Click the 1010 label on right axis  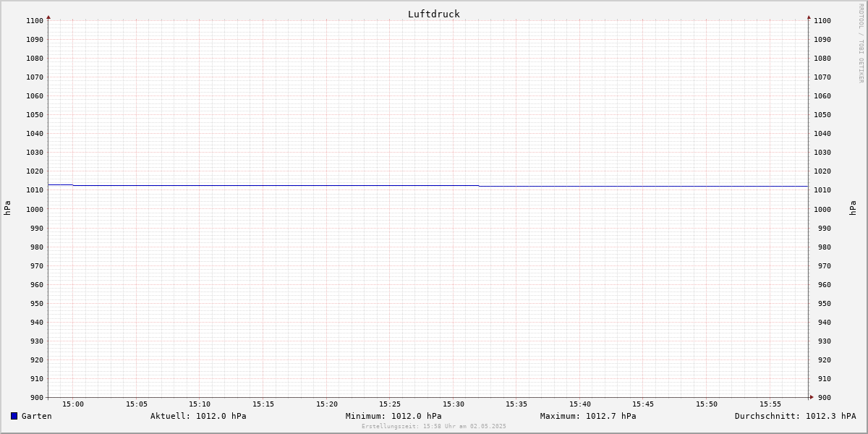pos(822,190)
